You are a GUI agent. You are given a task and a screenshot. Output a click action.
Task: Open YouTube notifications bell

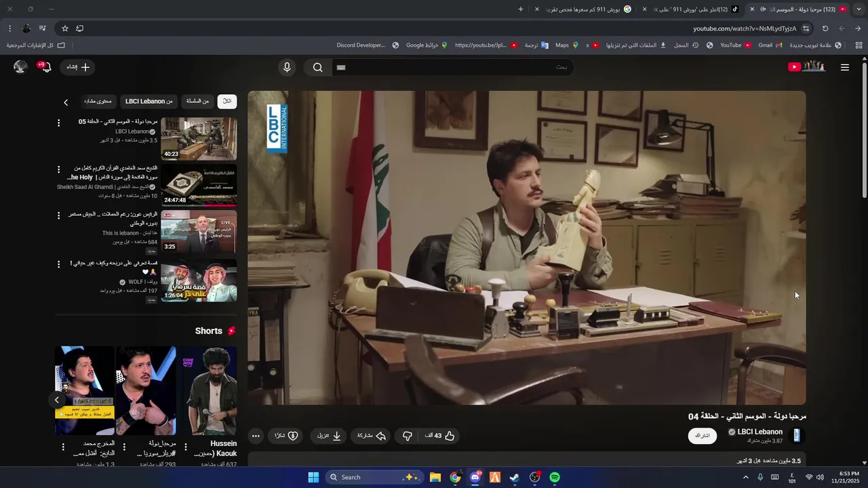click(45, 67)
